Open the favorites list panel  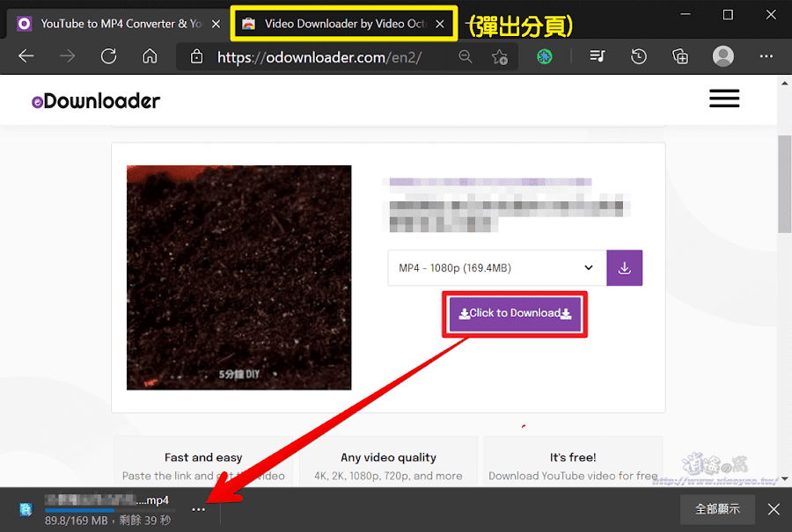click(x=598, y=56)
